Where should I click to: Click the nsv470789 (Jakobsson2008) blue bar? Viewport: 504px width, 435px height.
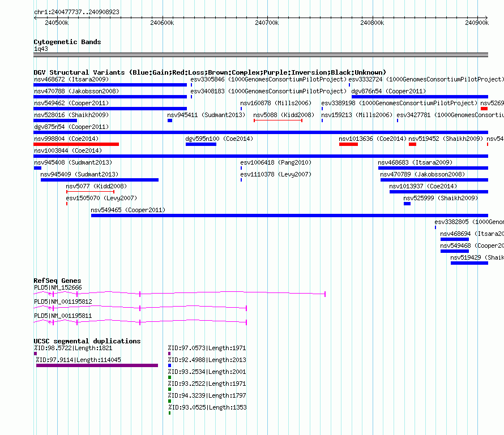(434, 180)
